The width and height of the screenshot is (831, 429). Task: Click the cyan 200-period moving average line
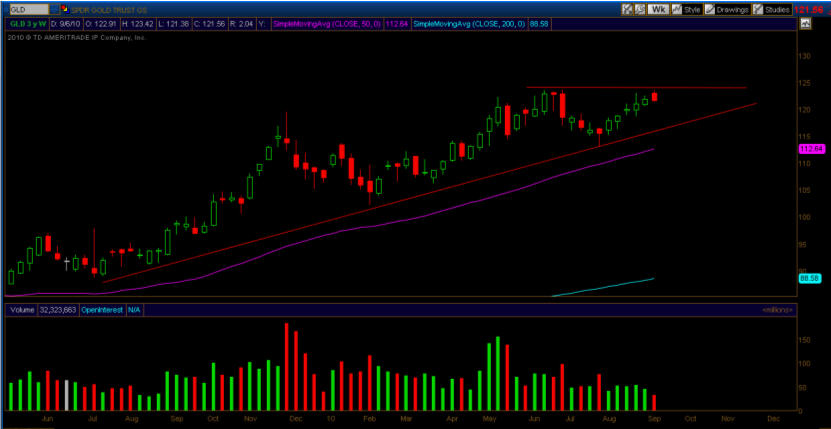pos(603,287)
